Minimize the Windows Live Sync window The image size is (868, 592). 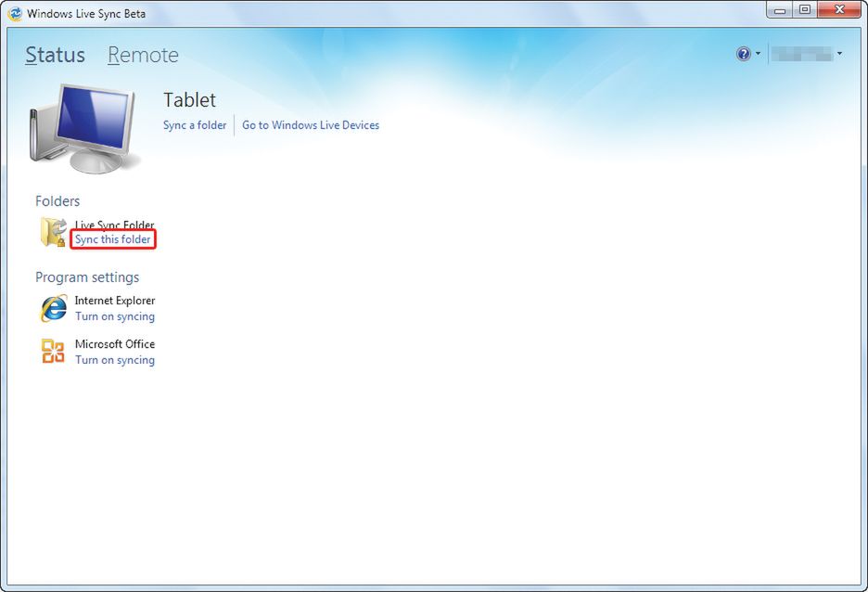coord(780,9)
